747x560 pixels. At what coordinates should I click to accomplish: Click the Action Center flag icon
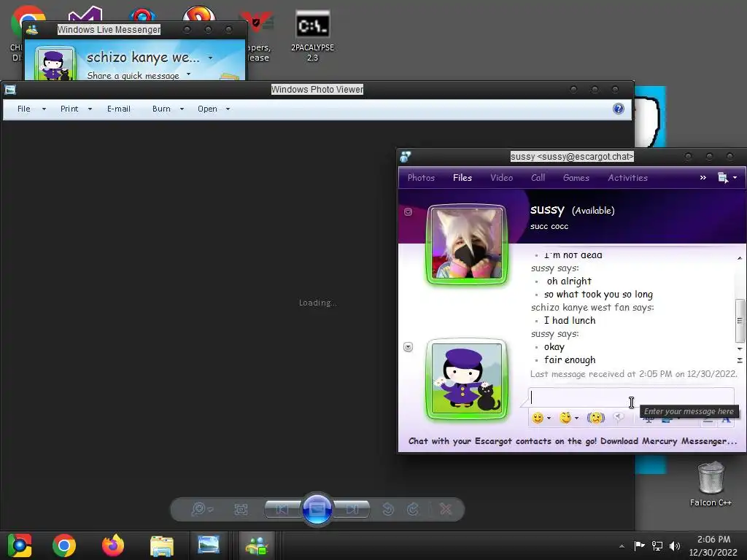pos(639,546)
